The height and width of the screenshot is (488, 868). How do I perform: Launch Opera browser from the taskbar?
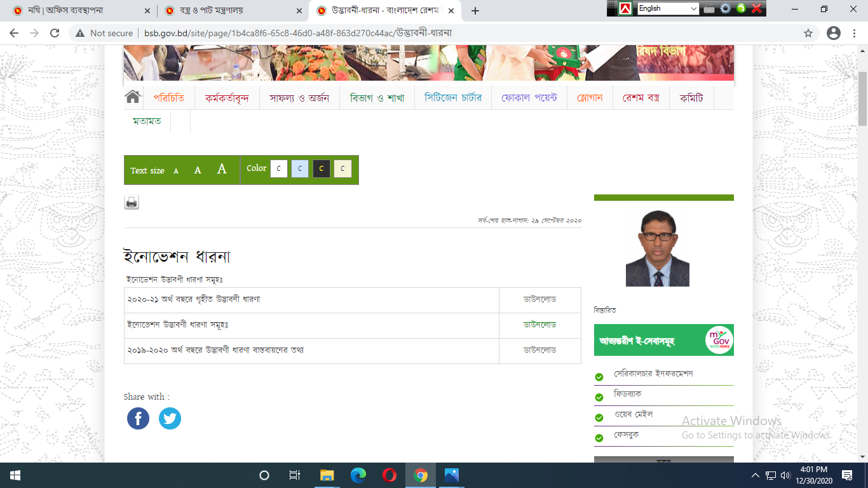(390, 475)
